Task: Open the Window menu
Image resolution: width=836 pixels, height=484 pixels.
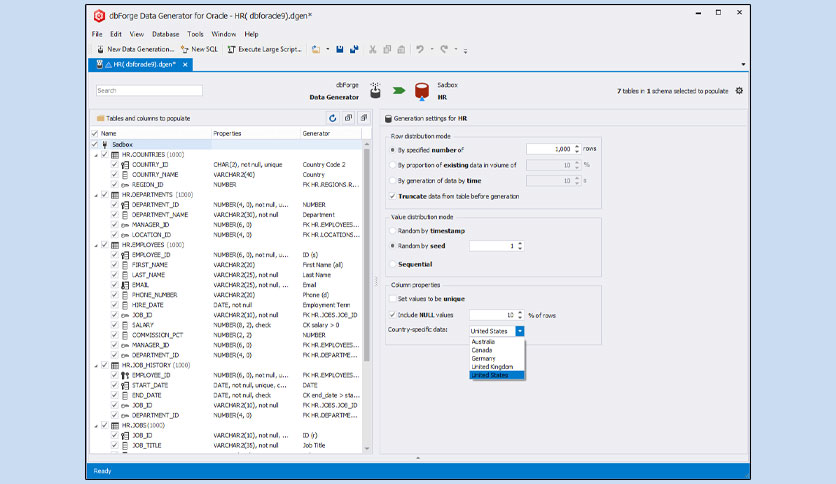Action: tap(224, 34)
